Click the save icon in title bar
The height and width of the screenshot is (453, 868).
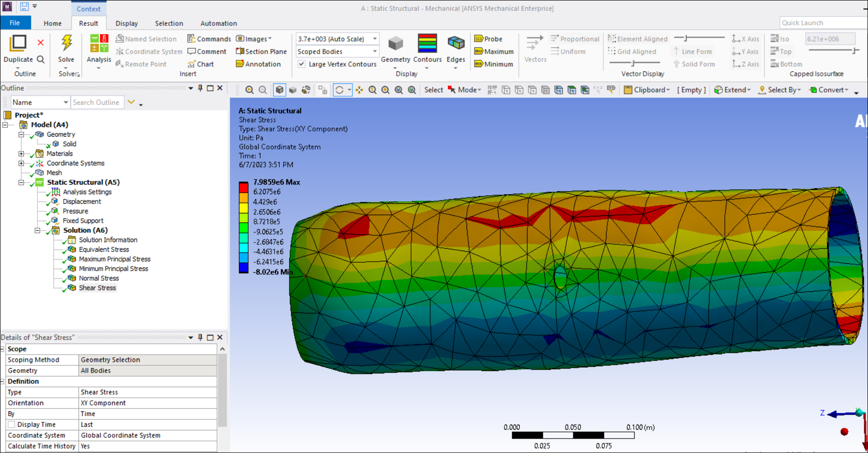(24, 7)
